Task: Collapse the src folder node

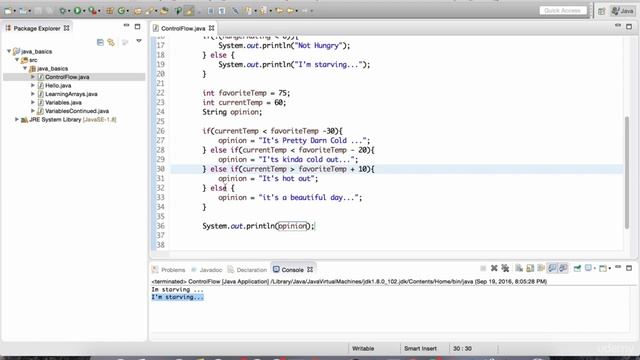Action: coord(17,60)
